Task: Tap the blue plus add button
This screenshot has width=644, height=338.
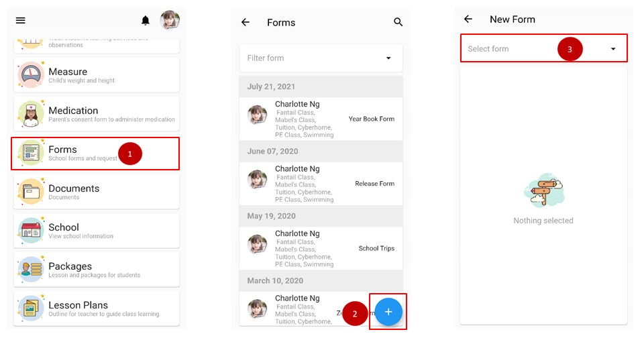Action: [x=388, y=312]
